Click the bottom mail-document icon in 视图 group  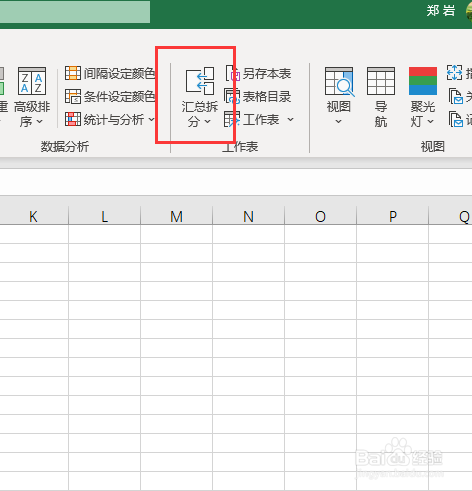[456, 119]
